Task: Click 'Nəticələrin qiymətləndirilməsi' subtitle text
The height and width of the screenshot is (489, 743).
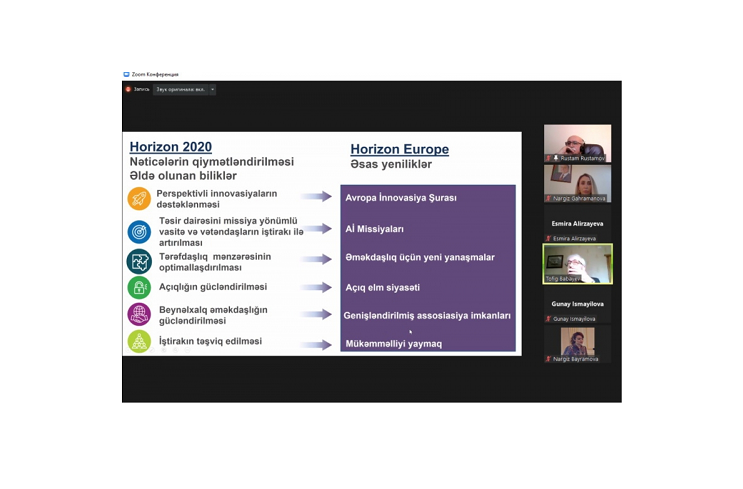Action: point(212,162)
